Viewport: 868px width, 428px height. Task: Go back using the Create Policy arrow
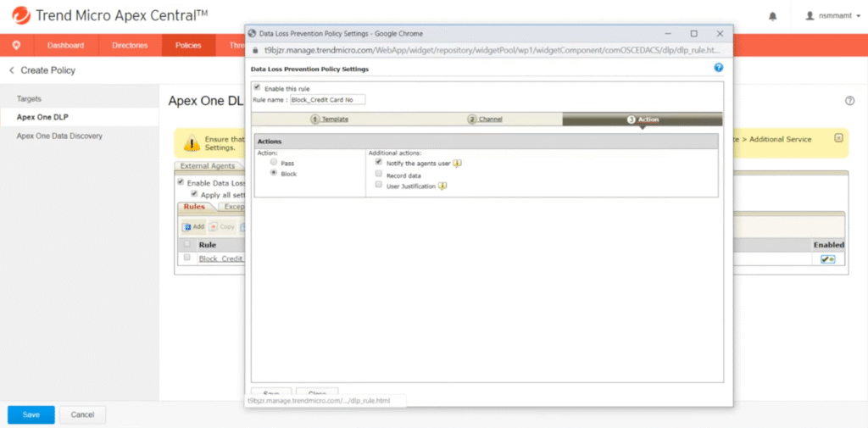tap(12, 70)
